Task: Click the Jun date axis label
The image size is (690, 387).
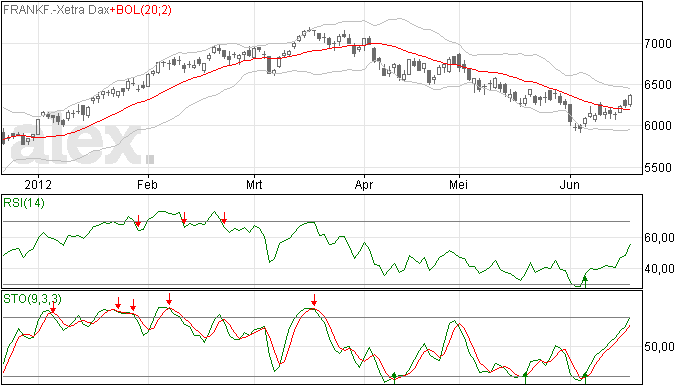Action: tap(569, 184)
